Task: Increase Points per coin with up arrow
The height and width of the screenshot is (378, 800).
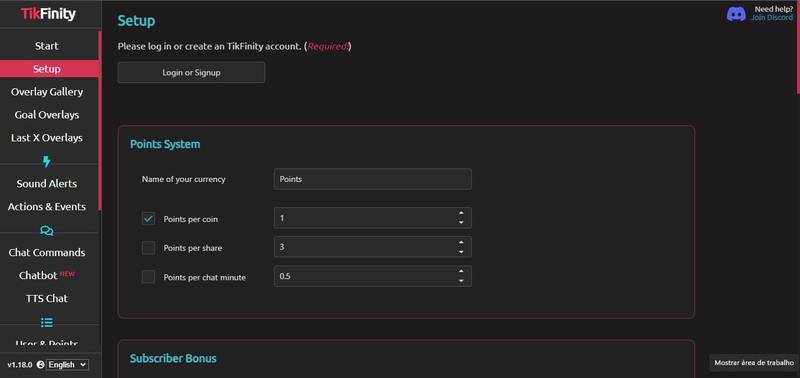Action: point(461,213)
